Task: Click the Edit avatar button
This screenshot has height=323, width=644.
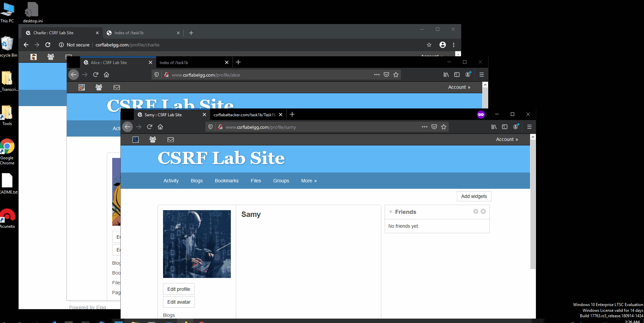Action: pyautogui.click(x=179, y=302)
